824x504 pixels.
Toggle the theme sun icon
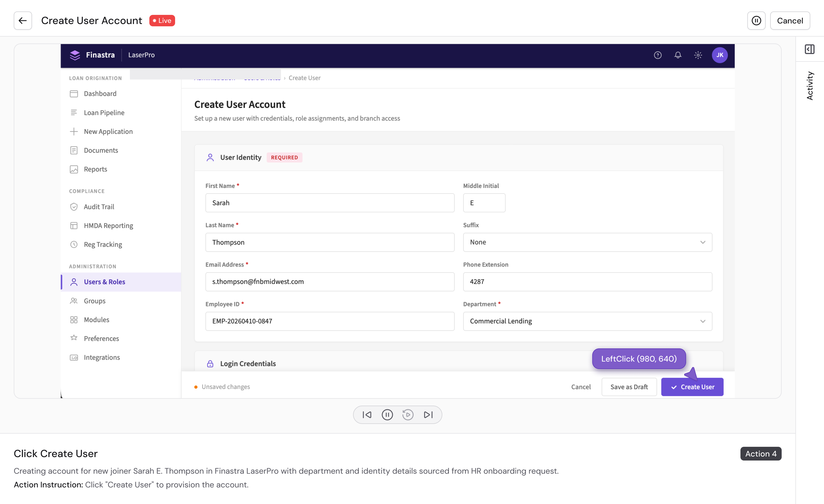[698, 55]
